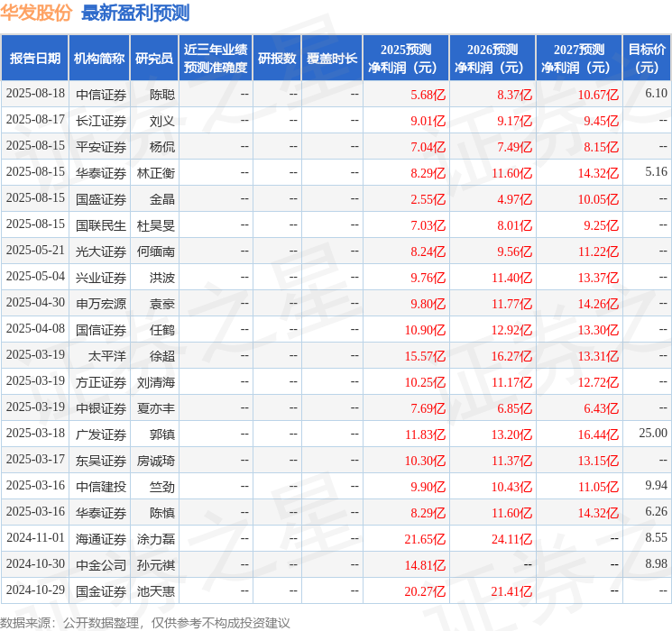The height and width of the screenshot is (631, 672).
Task: Click the 数据来源 footer disclaimer text
Action: [x=145, y=622]
